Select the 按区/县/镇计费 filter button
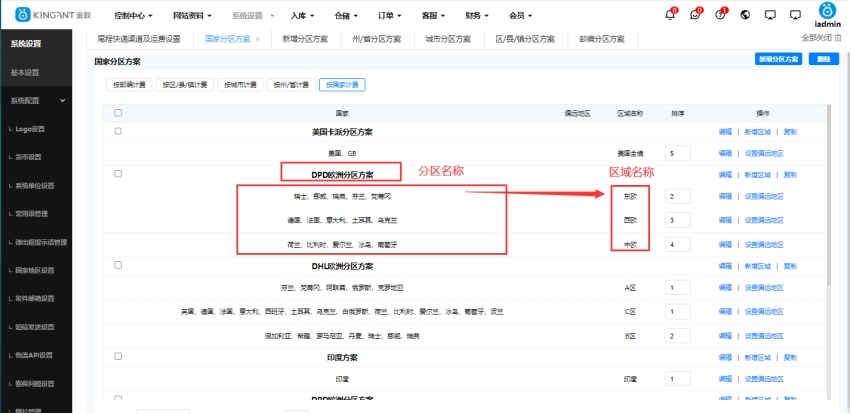Screen dimensions: 851x414 click(x=185, y=85)
